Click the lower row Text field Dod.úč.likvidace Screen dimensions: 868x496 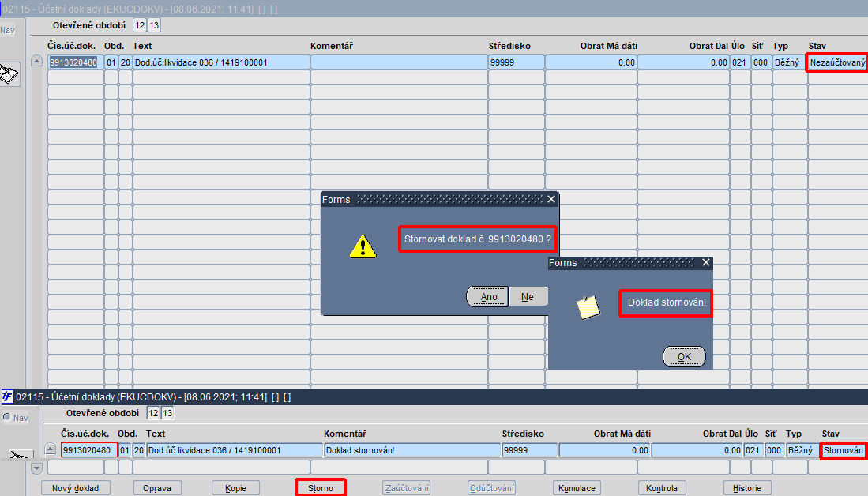235,450
